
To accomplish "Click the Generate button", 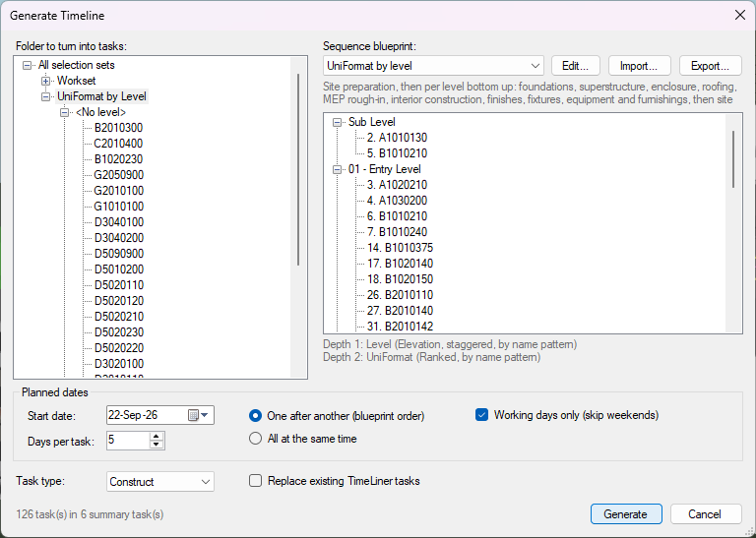I will click(626, 514).
